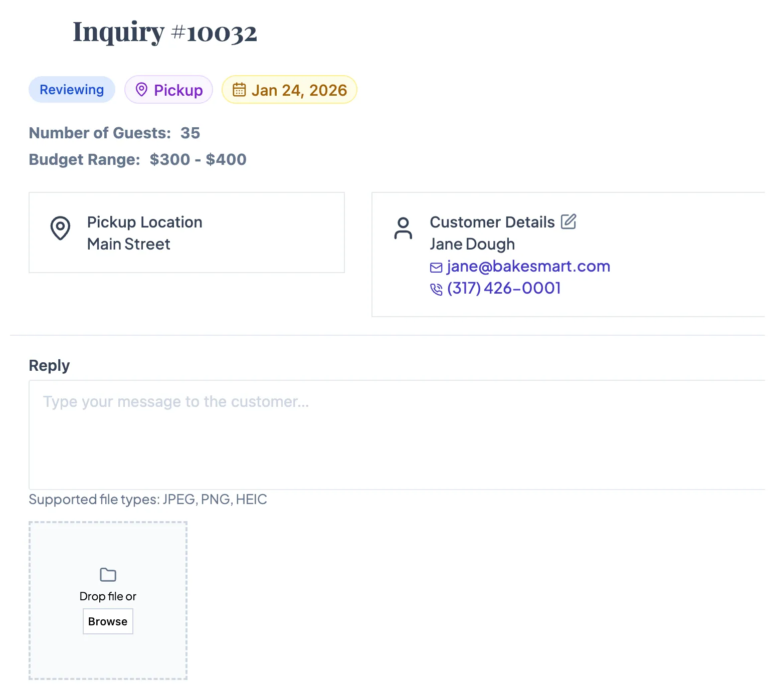Click the calendar icon in date badge
The height and width of the screenshot is (700, 775).
(x=239, y=90)
